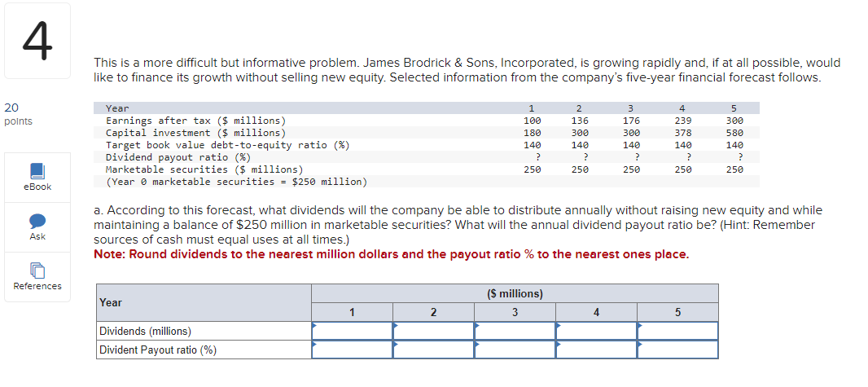Click year 5 column header in answer table
This screenshot has height=387, width=868.
pos(677,312)
